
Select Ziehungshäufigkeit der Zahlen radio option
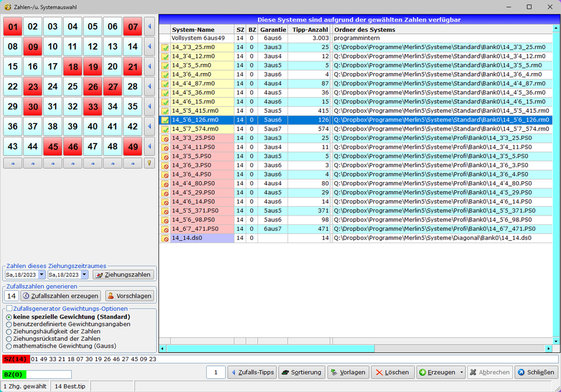click(x=9, y=332)
